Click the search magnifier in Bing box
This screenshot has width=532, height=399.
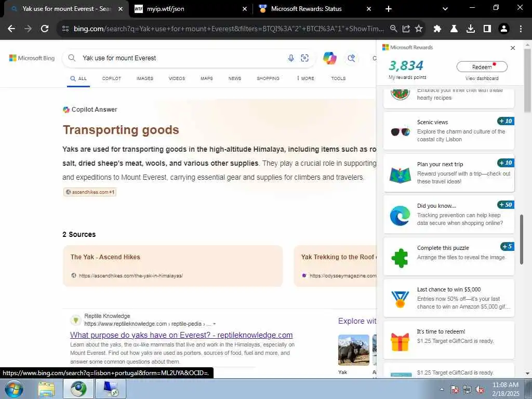(72, 58)
